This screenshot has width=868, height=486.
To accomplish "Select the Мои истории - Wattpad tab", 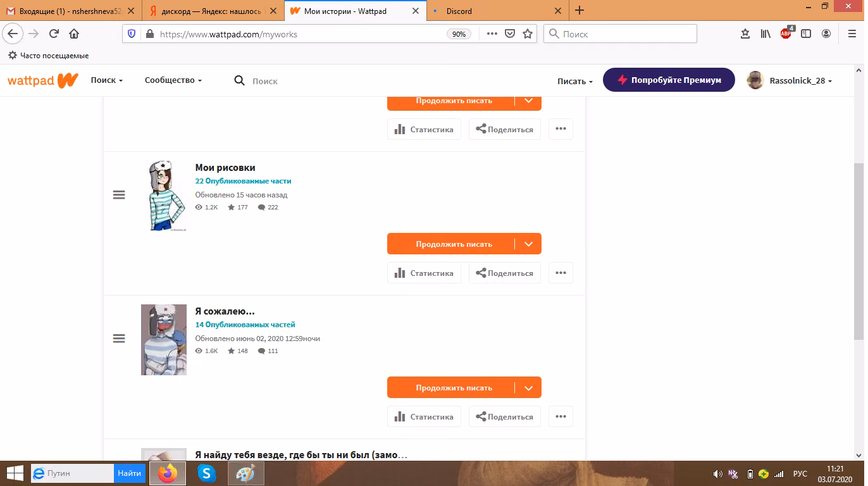I will 356,11.
